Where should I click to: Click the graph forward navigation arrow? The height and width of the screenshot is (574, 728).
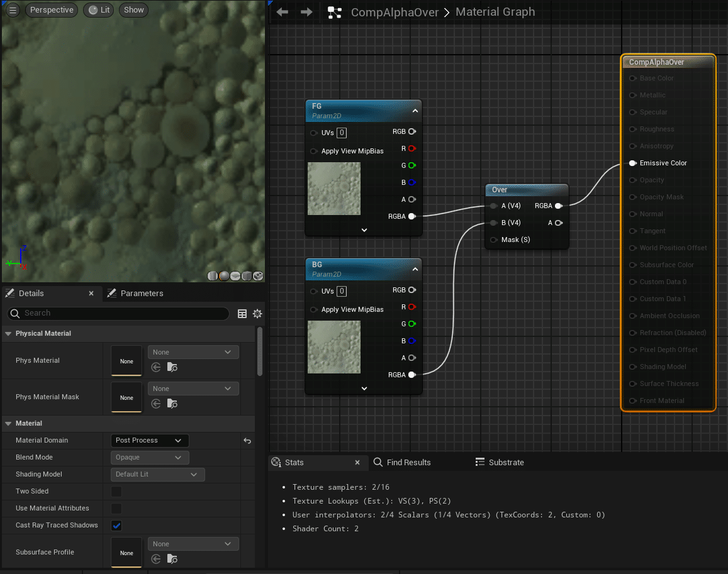pyautogui.click(x=306, y=13)
